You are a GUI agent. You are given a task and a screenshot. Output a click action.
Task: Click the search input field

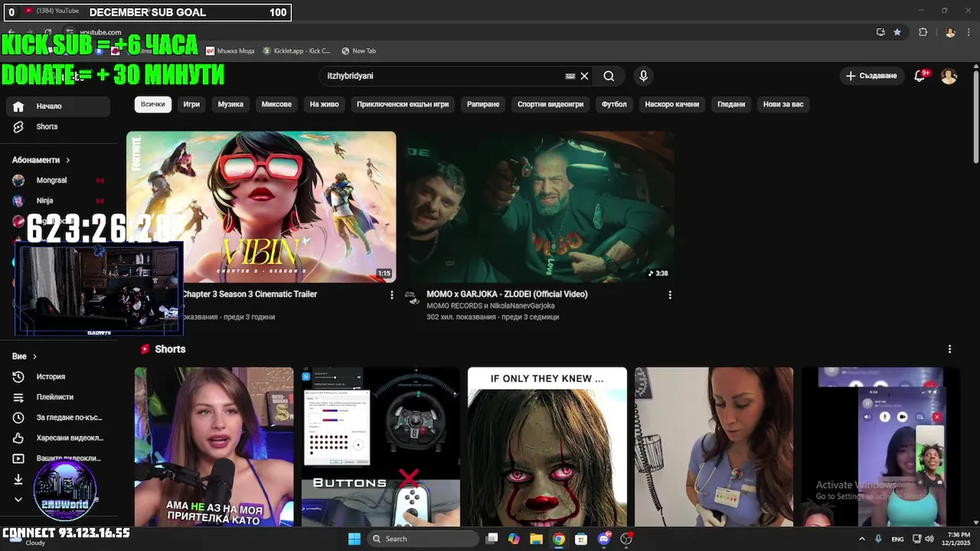[x=444, y=76]
